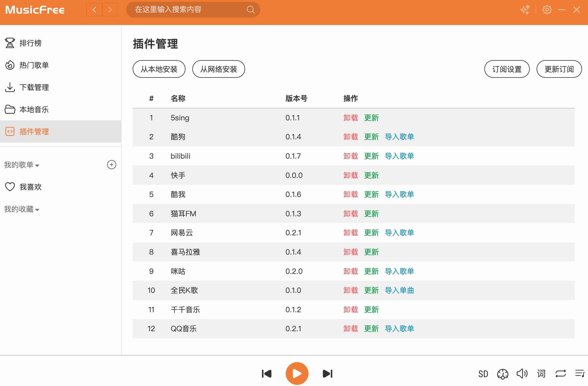Add a new playlist with plus icon
588x386 pixels.
click(111, 165)
